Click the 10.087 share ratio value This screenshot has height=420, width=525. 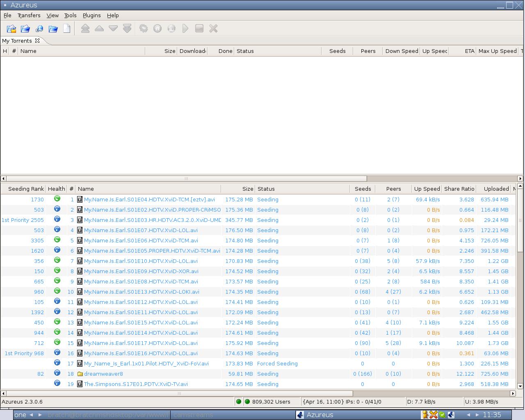[466, 343]
